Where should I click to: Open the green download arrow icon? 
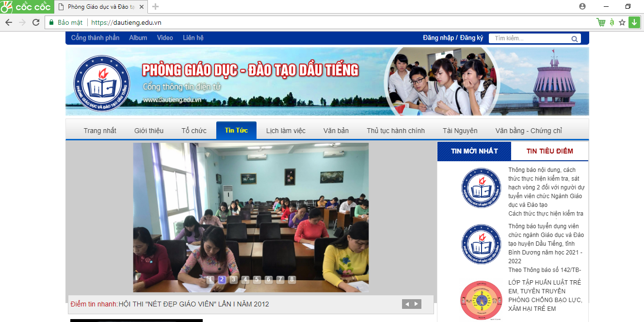tap(634, 22)
